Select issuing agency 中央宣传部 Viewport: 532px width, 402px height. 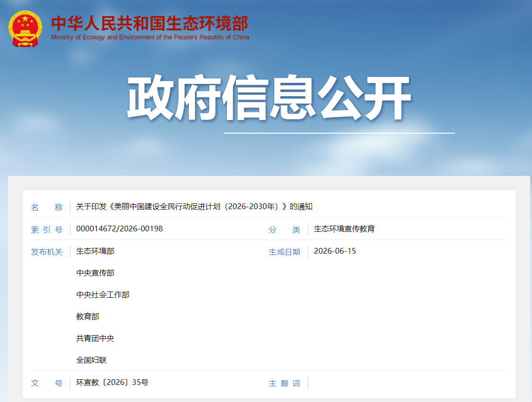click(x=95, y=273)
